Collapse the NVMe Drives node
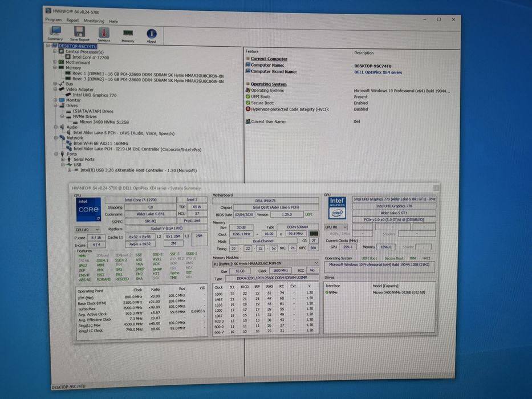The width and height of the screenshot is (532, 399). tap(62, 116)
